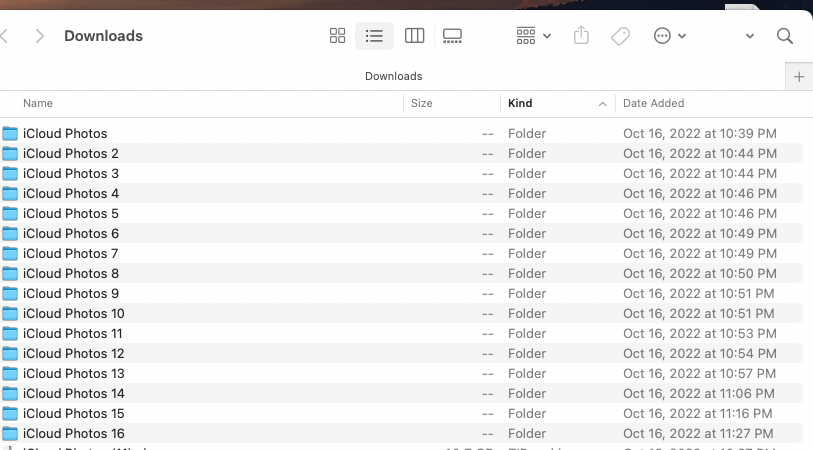Screen dimensions: 813x450
Task: Select the Downloads tab
Action: (393, 76)
